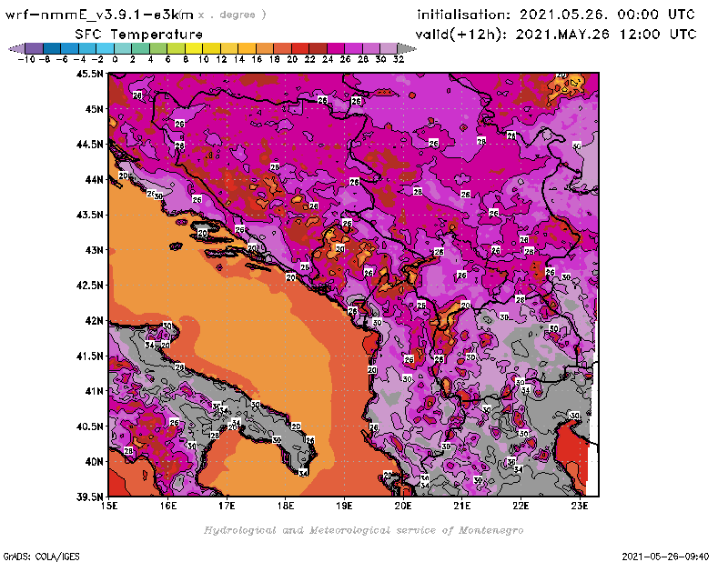Click the 44.5N latitude label
Image resolution: width=728 pixels, height=562 pixels.
pyautogui.click(x=89, y=145)
